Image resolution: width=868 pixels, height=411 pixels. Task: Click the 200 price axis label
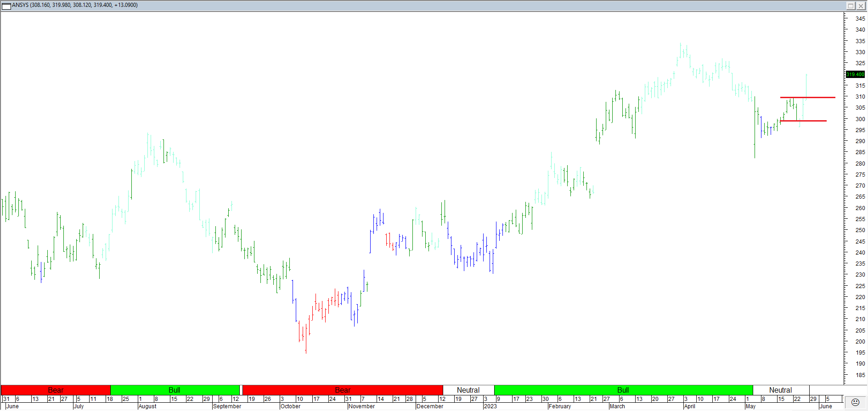[x=860, y=342]
